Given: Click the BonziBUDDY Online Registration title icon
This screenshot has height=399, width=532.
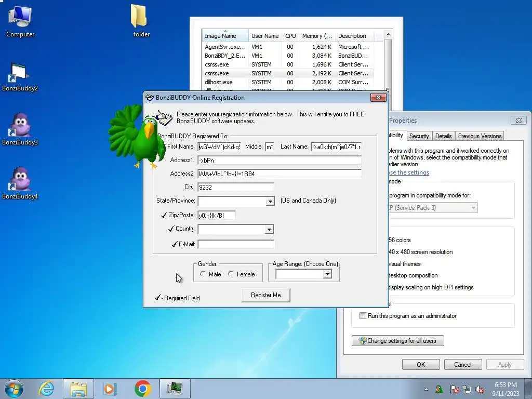Looking at the screenshot, I should (x=149, y=98).
